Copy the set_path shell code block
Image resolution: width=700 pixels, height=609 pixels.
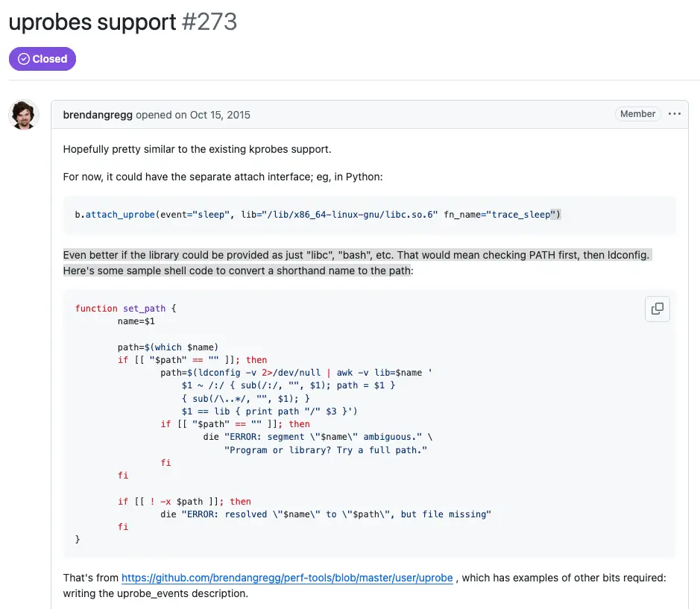coord(658,309)
